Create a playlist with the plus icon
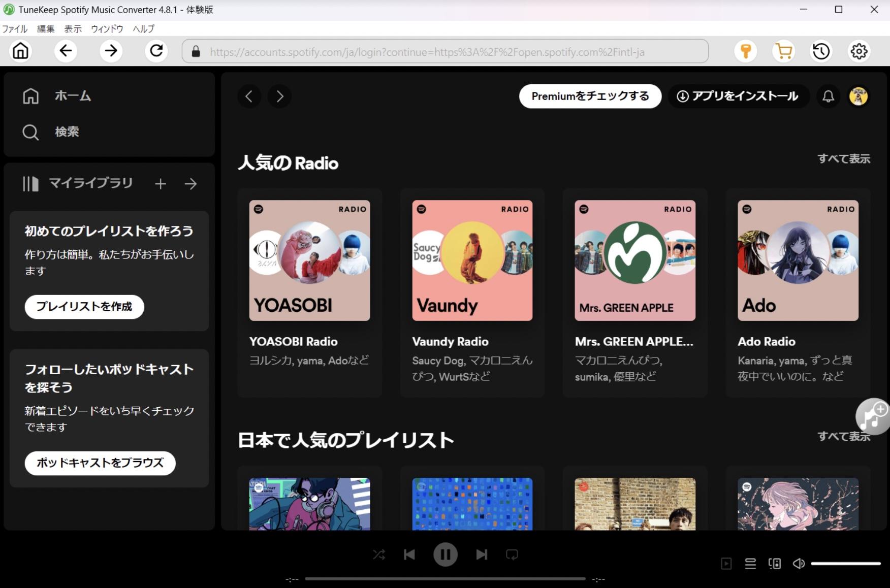 click(x=161, y=184)
